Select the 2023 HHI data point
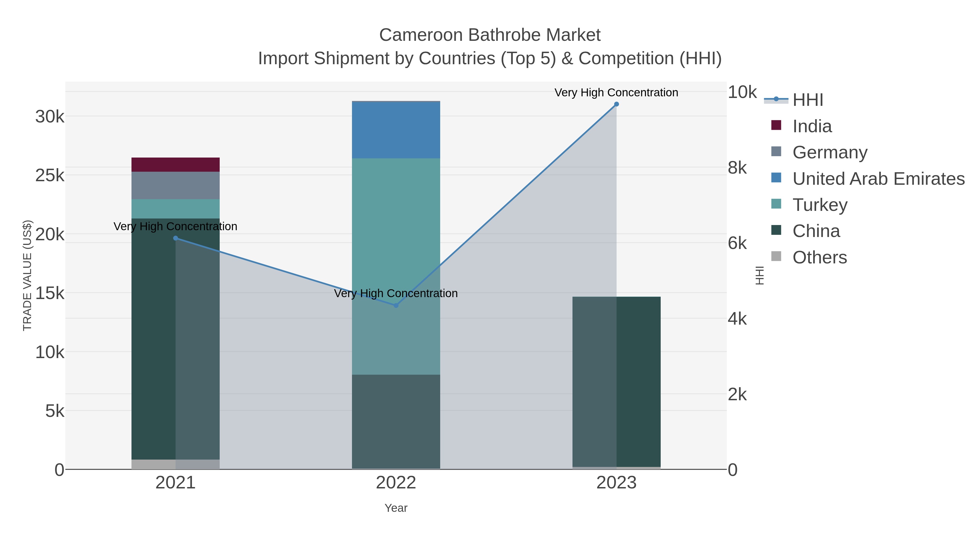This screenshot has height=551, width=980. (x=616, y=104)
